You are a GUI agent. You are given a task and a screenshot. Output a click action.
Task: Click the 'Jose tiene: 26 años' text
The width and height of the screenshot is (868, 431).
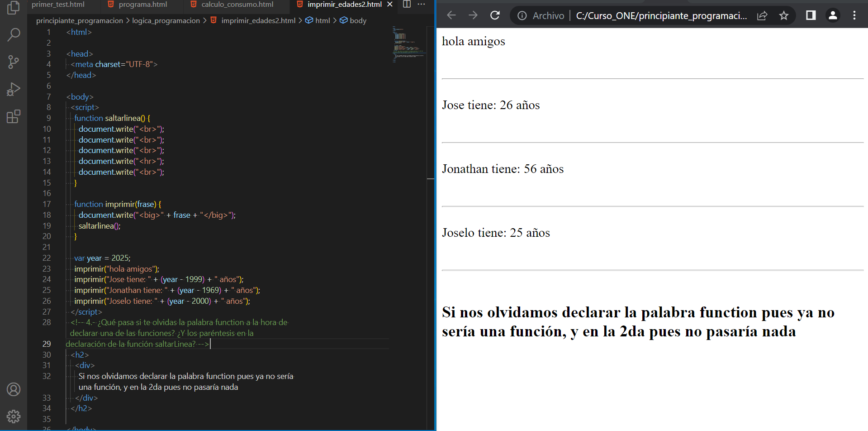(491, 105)
